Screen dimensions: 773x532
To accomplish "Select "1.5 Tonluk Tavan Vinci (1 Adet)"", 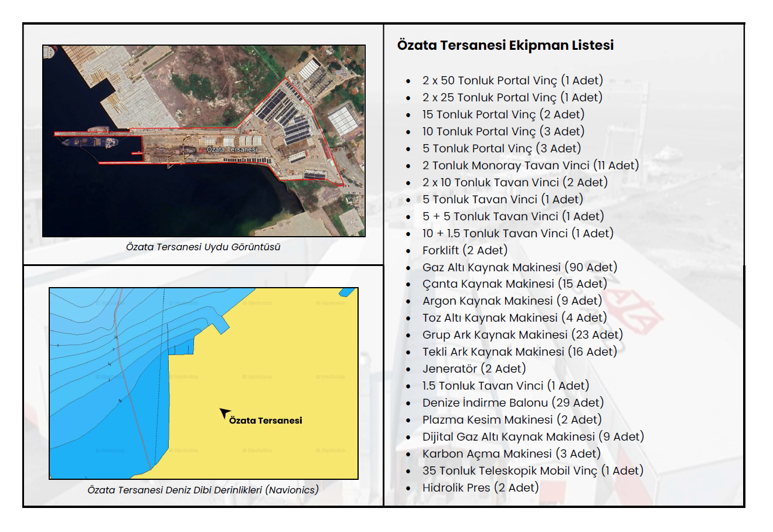I will pyautogui.click(x=506, y=386).
